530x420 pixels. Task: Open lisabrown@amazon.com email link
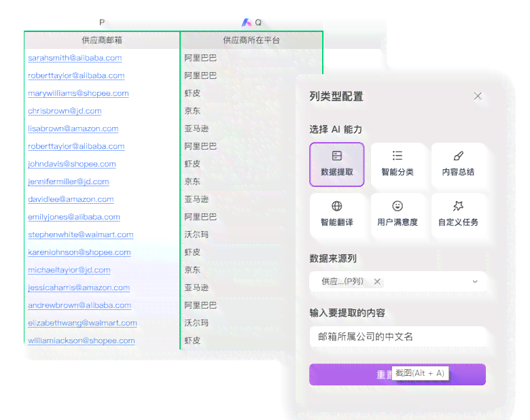click(73, 128)
